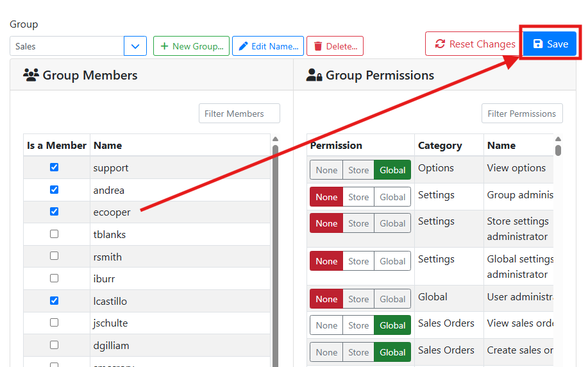Uncheck membership for support
588x367 pixels.
point(54,167)
